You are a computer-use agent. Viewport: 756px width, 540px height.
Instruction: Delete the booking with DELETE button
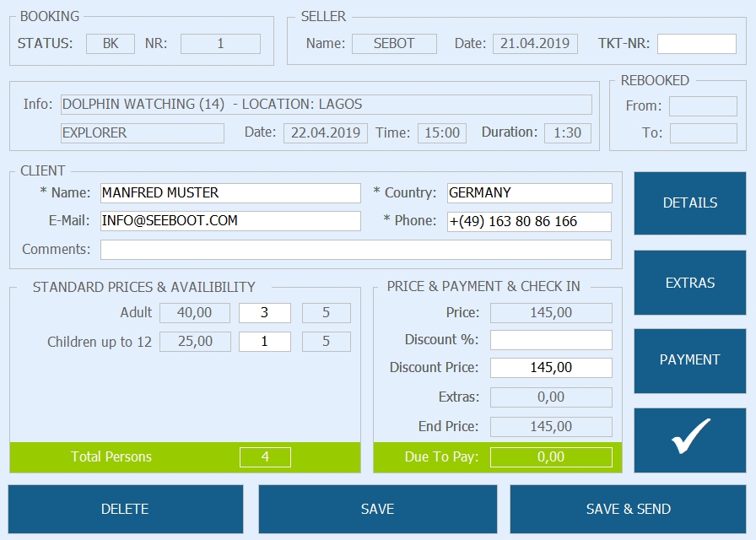pos(126,509)
